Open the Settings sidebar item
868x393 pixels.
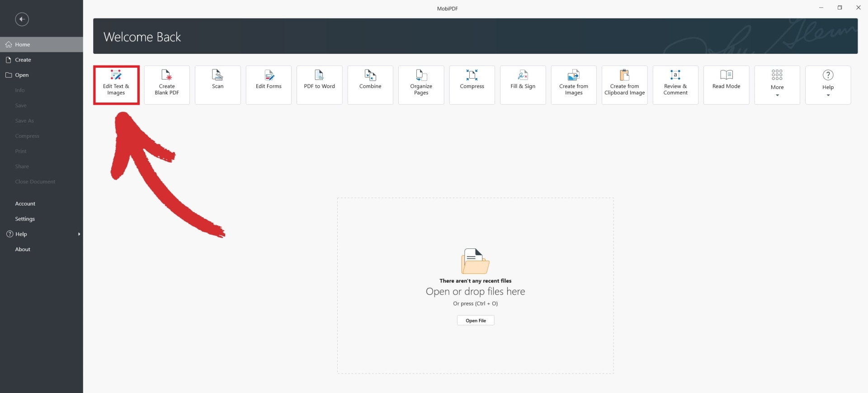(x=25, y=219)
